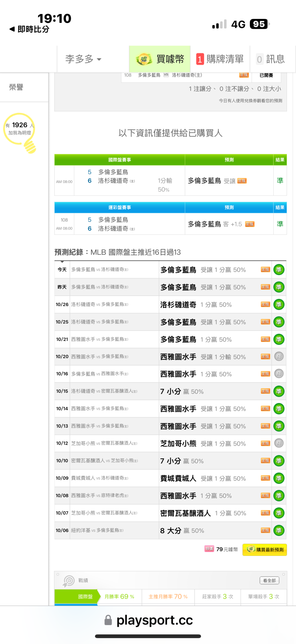
Task: Click 主推 badge next to 多倫多藍鳥 受讓 prediction
Action: [x=242, y=181]
